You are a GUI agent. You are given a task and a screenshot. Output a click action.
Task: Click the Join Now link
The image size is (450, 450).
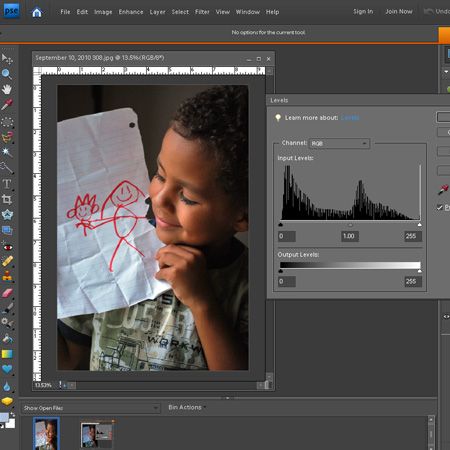(399, 12)
